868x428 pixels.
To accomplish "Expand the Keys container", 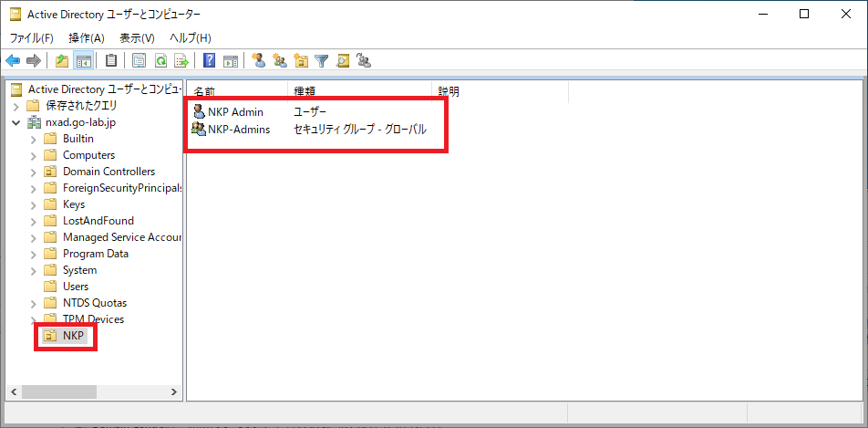I will [x=34, y=204].
